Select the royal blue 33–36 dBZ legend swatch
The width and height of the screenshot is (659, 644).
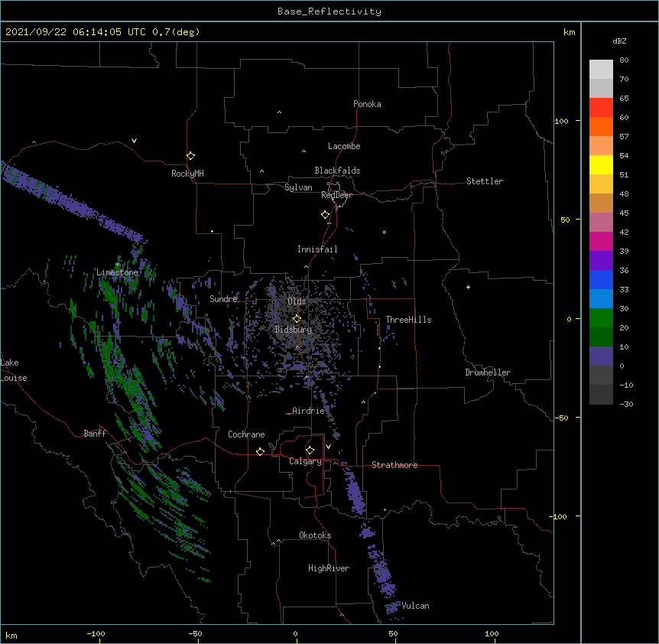[x=601, y=279]
